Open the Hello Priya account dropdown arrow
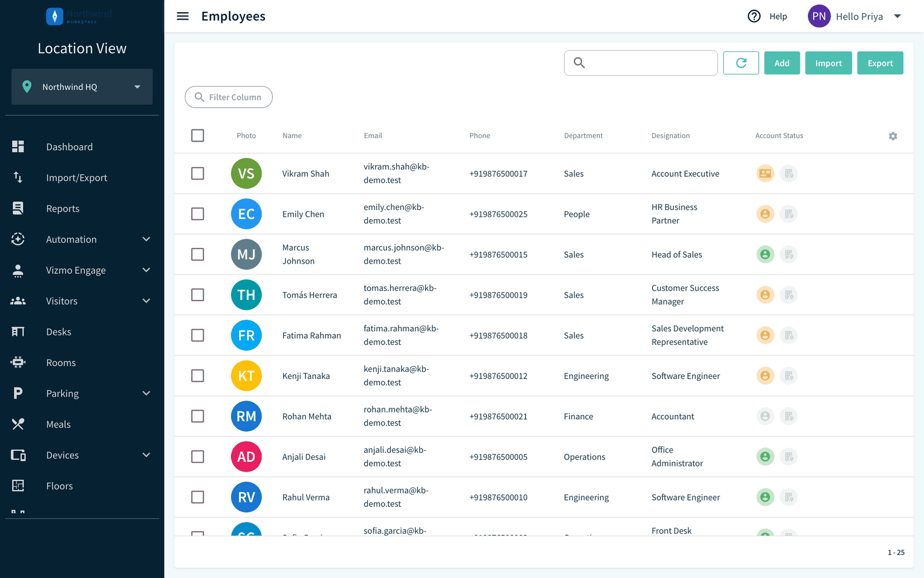 click(x=897, y=16)
